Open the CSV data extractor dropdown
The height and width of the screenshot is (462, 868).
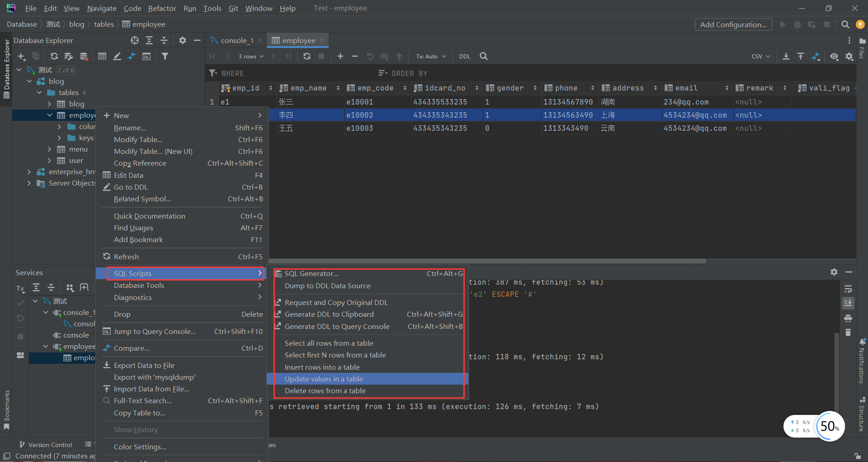pyautogui.click(x=761, y=56)
